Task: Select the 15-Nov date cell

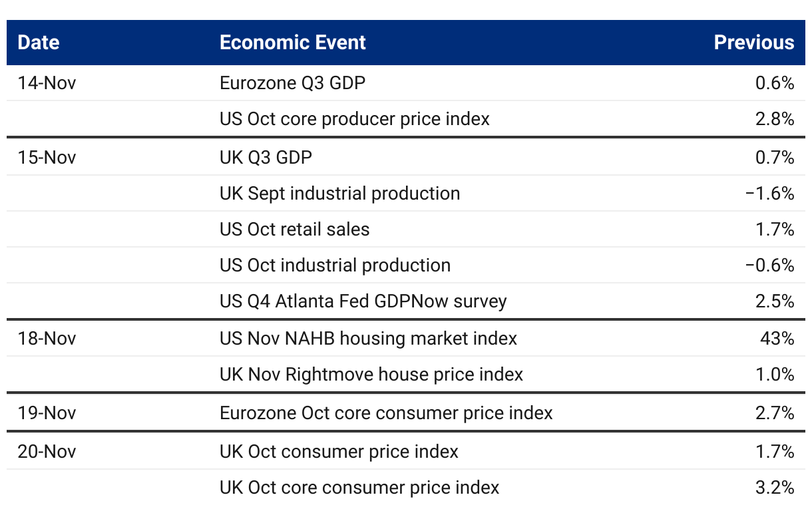Action: [47, 158]
